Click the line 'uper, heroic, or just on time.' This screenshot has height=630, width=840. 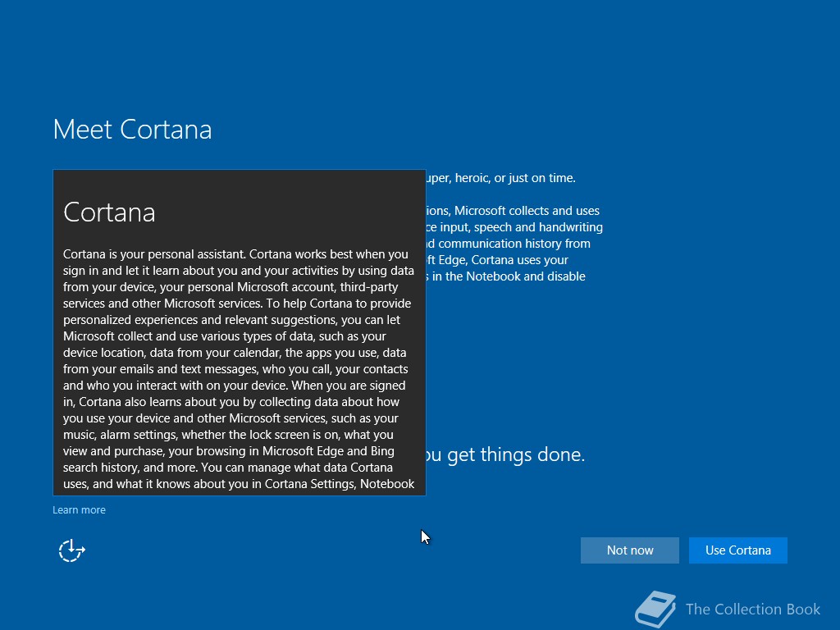[501, 178]
